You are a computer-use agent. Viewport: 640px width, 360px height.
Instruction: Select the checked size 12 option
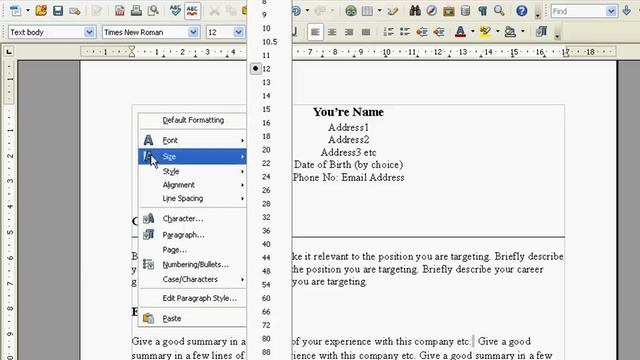click(x=269, y=69)
